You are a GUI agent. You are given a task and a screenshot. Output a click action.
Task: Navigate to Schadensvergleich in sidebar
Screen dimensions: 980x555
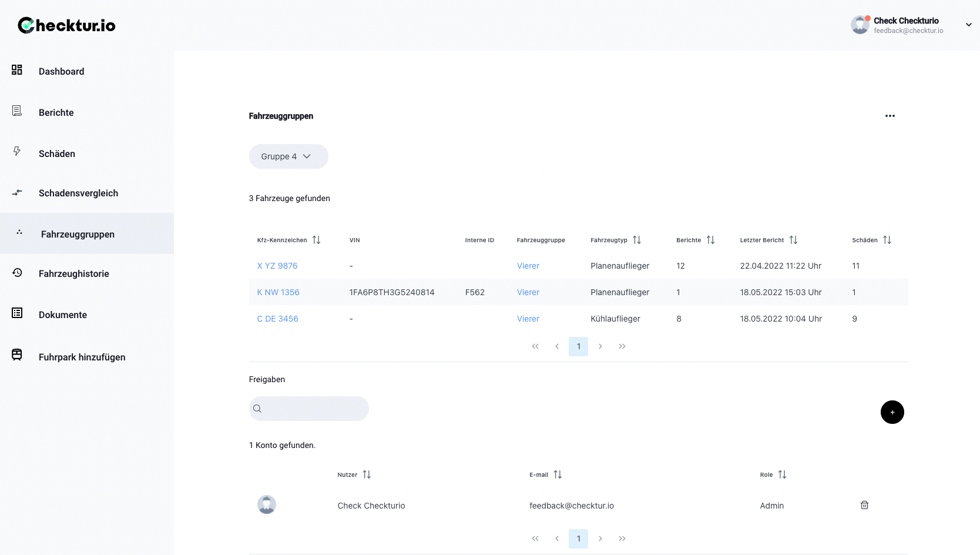[78, 193]
